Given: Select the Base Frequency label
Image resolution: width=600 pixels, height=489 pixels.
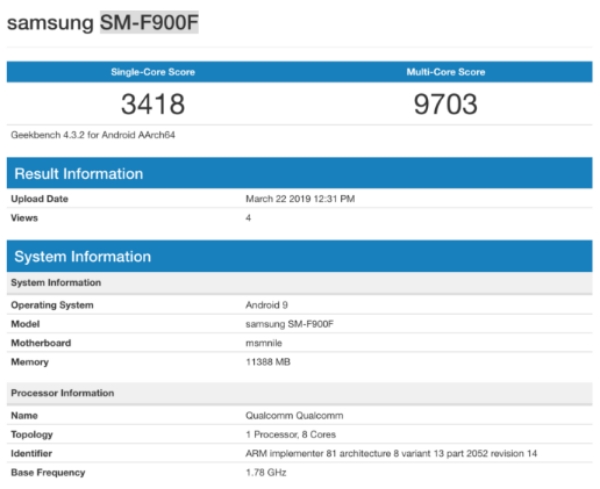Looking at the screenshot, I should click(x=48, y=473).
